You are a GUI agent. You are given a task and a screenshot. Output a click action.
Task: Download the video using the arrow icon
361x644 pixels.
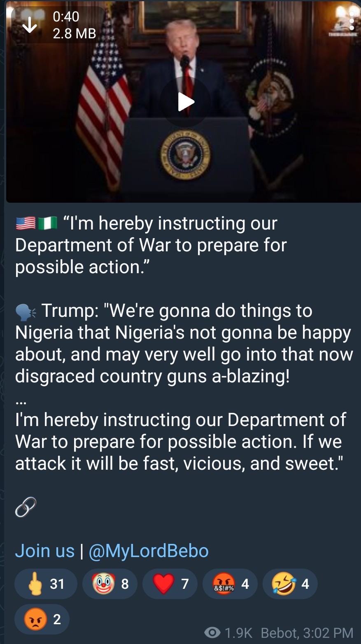tap(29, 26)
